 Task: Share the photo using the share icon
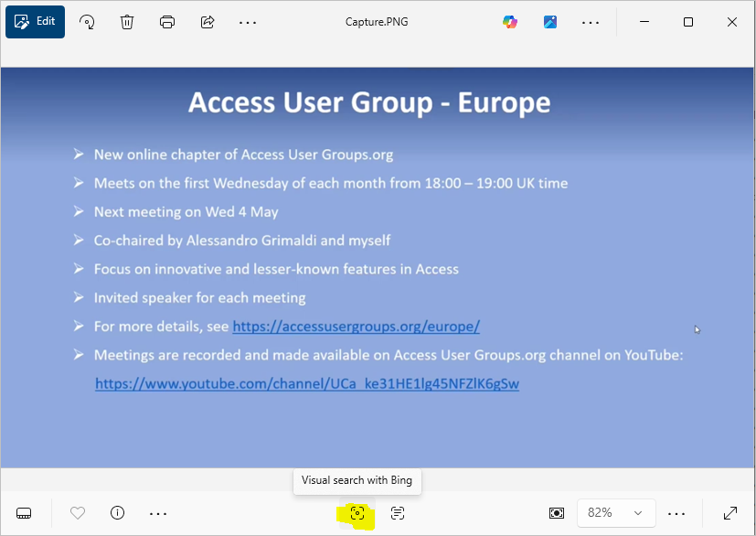(208, 22)
